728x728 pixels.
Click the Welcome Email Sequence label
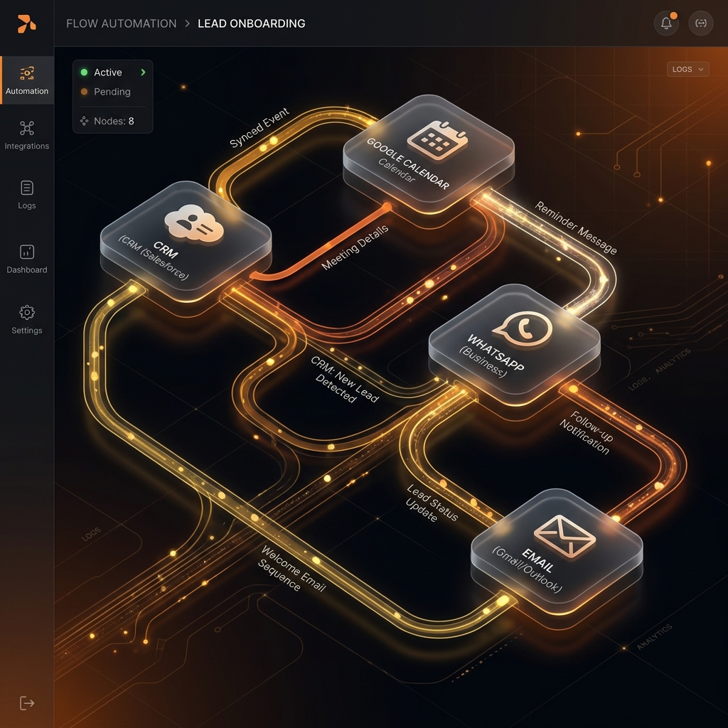291,569
